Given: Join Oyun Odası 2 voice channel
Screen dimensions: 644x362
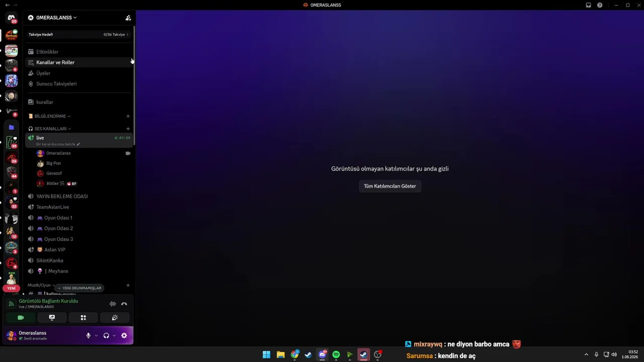Looking at the screenshot, I should coord(79,228).
